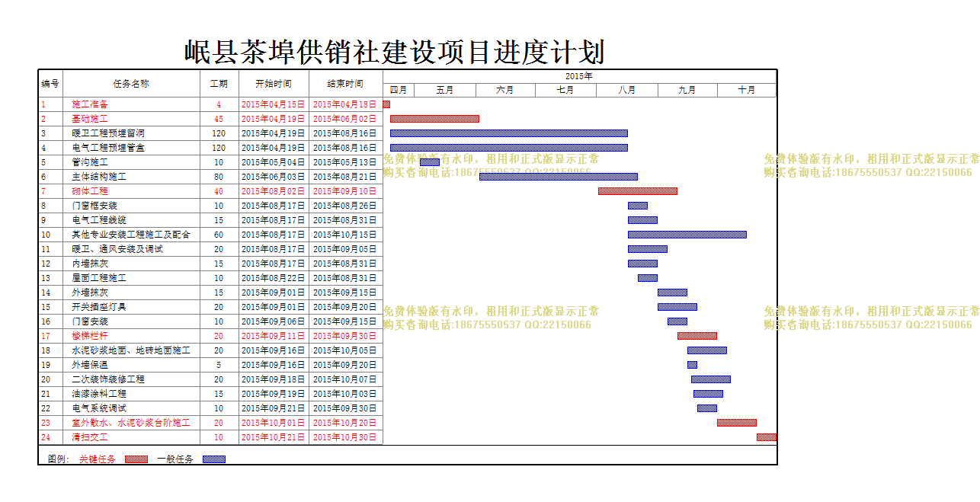
Task: Click end date 2015年06月02日
Action: click(345, 119)
